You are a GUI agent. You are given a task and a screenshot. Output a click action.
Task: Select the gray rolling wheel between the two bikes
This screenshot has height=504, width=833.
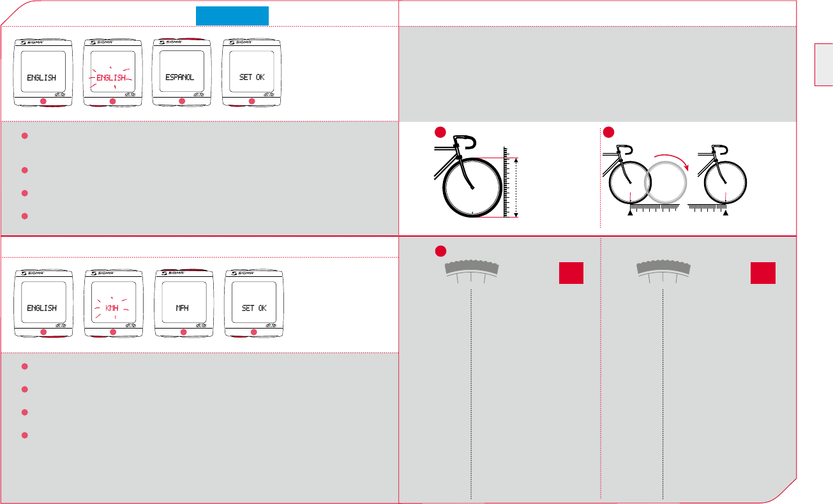pos(666,181)
